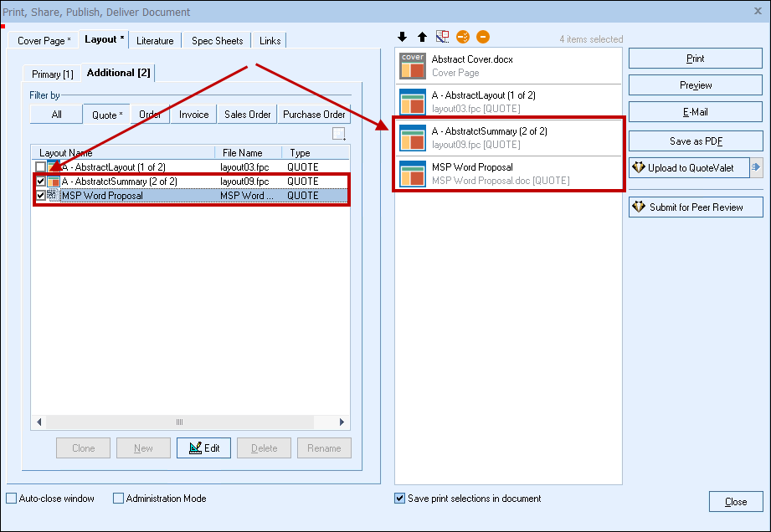Toggle Save print selections in document
Viewport: 771px width, 532px height.
pos(400,499)
